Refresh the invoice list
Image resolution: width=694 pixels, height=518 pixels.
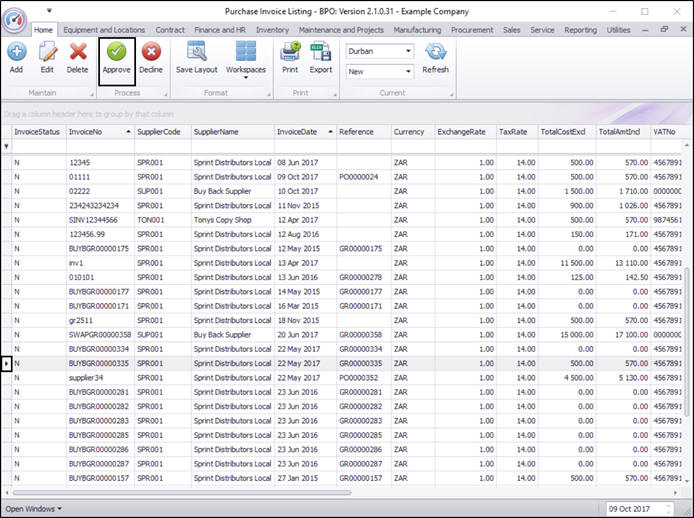(x=436, y=56)
